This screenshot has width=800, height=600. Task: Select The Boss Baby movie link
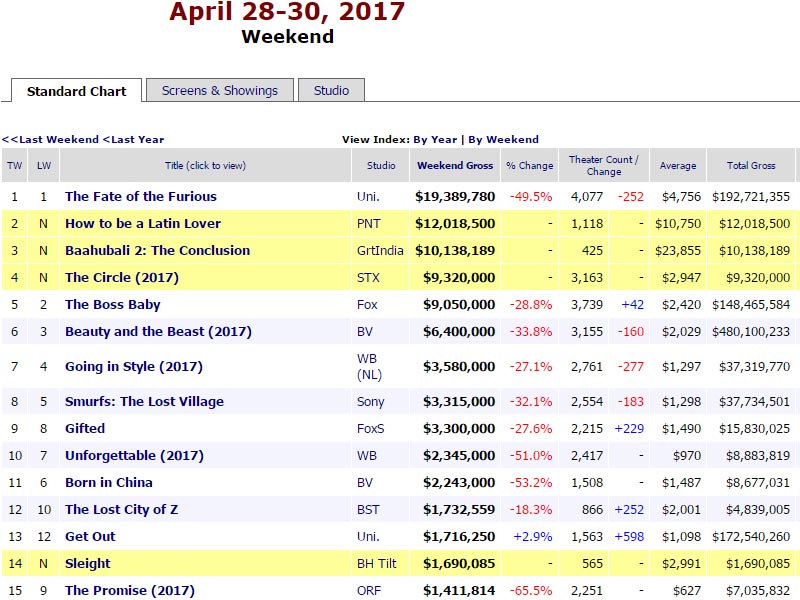coord(112,305)
